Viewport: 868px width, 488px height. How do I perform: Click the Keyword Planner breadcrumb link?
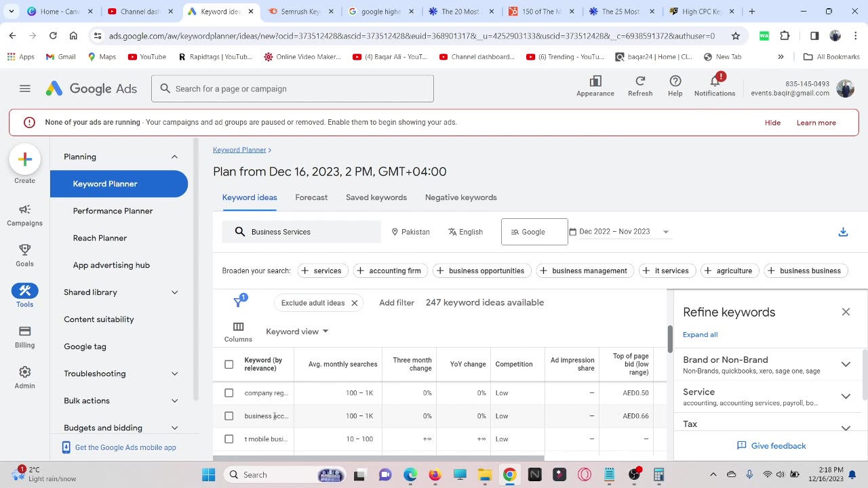tap(239, 150)
